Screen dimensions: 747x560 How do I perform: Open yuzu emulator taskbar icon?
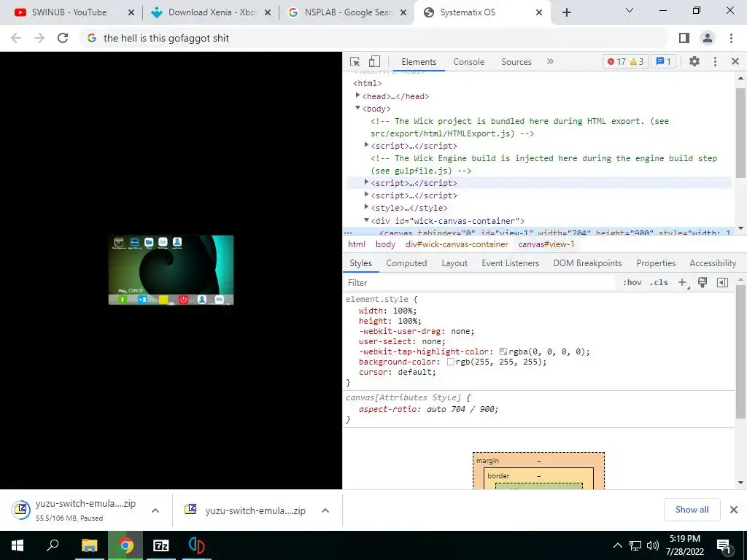(196, 545)
